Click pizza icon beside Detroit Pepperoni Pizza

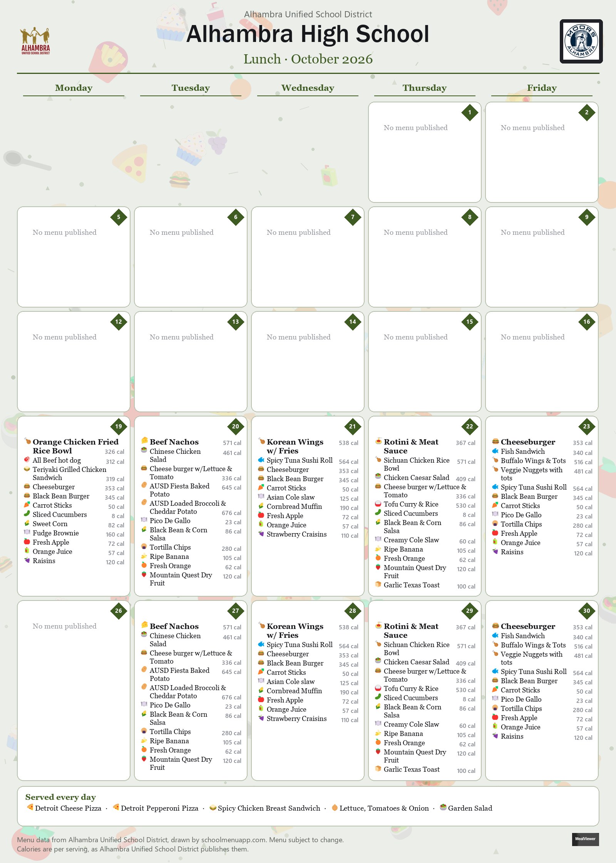click(115, 808)
